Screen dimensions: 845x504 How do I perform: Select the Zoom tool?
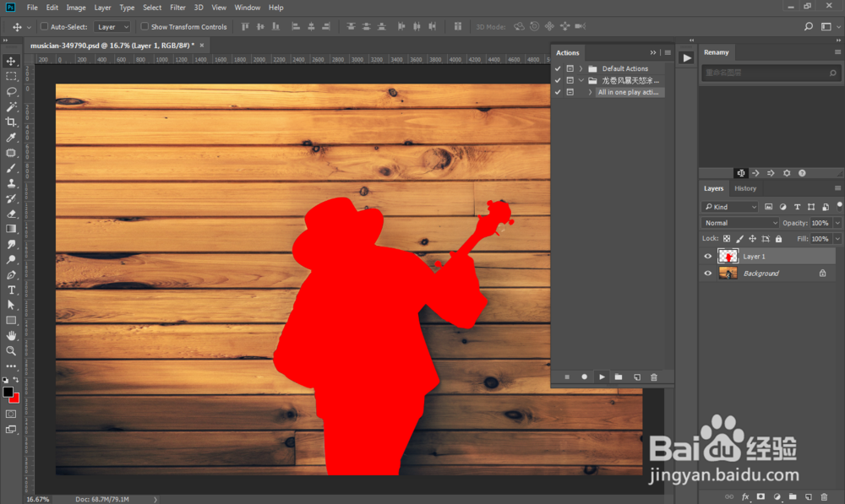11,350
